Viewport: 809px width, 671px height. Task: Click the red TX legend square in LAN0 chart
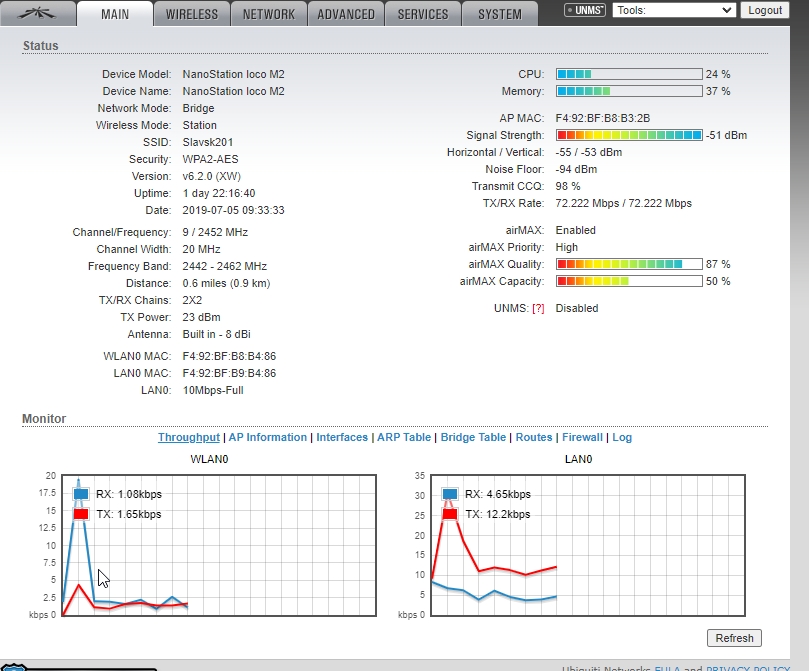pos(450,514)
